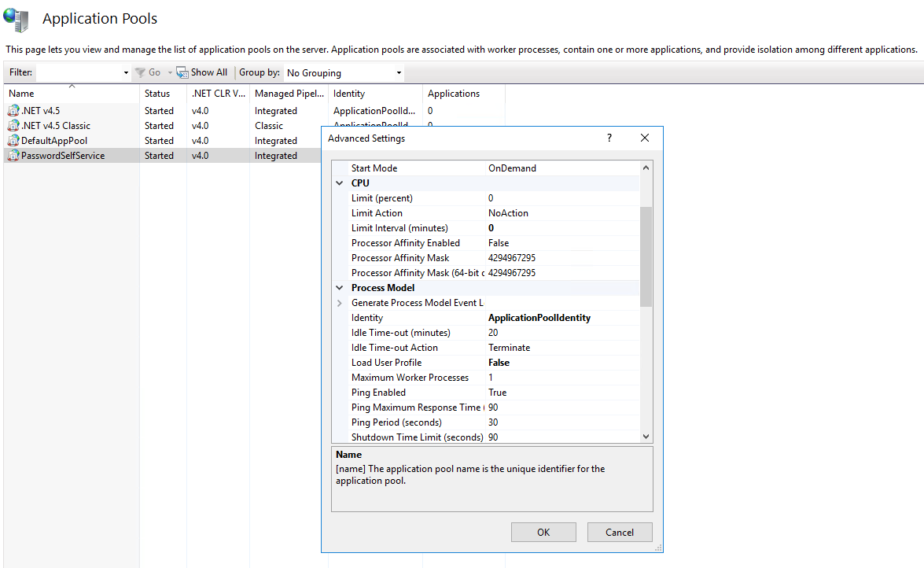Image resolution: width=924 pixels, height=568 pixels.
Task: Select the Load User Profile False value
Action: tap(499, 363)
